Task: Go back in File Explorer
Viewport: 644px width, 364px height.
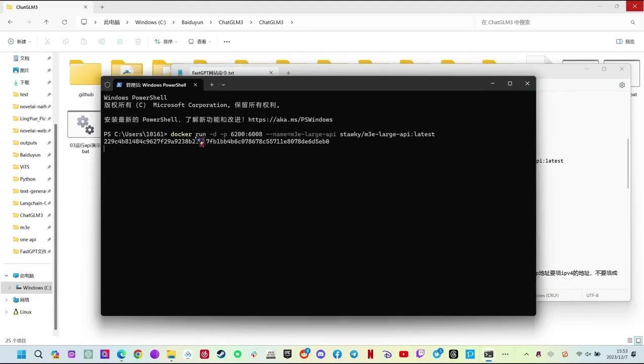Action: point(10,22)
